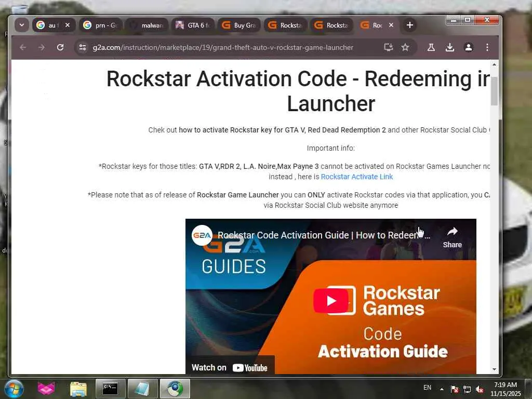Viewport: 532px width, 399px height.
Task: Switch to the second 'Rocksta' G2A tab
Action: click(x=331, y=25)
